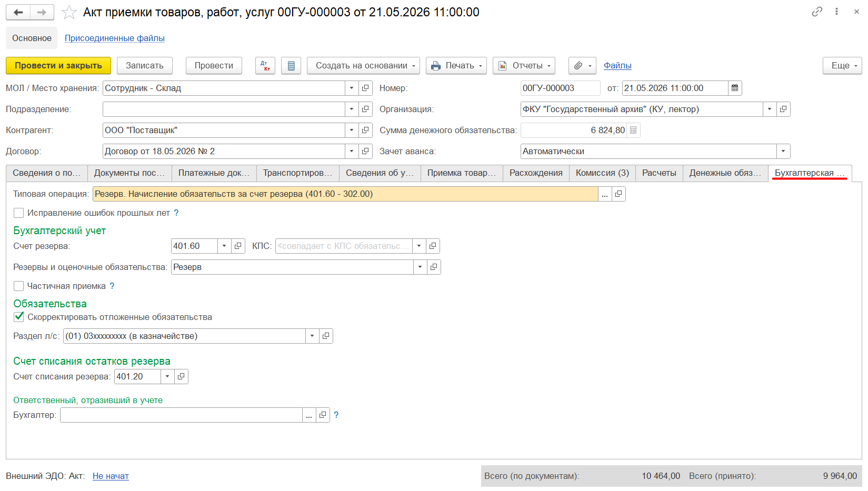Screen dimensions: 868x491
Task: Open calendar picker for document date
Action: pos(735,88)
